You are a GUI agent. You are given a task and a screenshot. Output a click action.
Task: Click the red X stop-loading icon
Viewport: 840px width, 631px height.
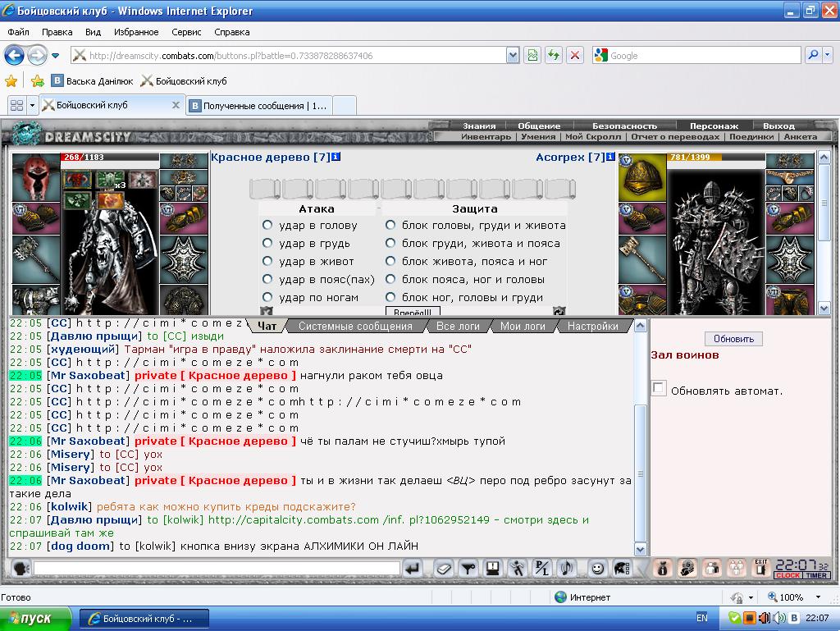pos(575,55)
